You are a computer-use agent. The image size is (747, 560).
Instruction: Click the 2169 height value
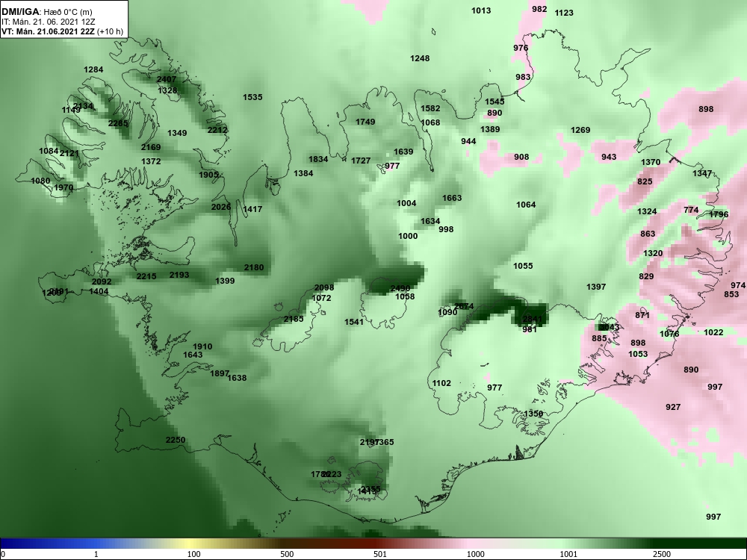point(151,147)
